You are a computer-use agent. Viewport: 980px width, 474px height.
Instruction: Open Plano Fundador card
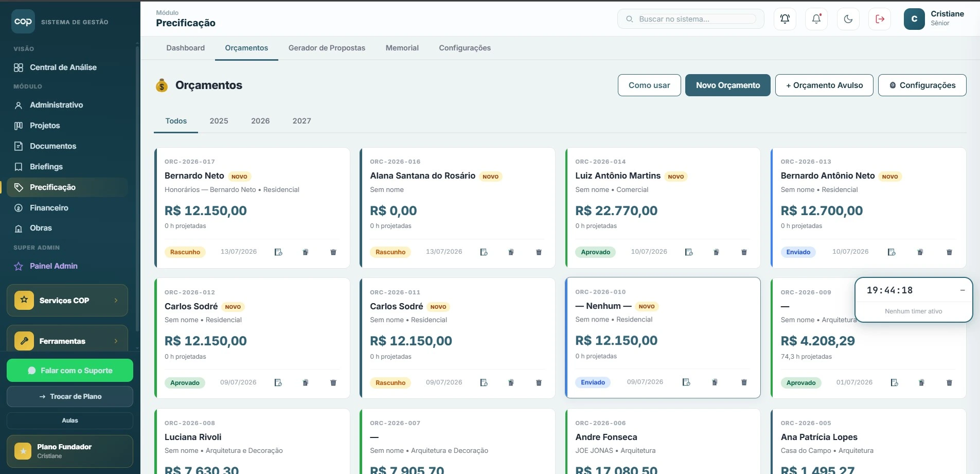(70, 451)
